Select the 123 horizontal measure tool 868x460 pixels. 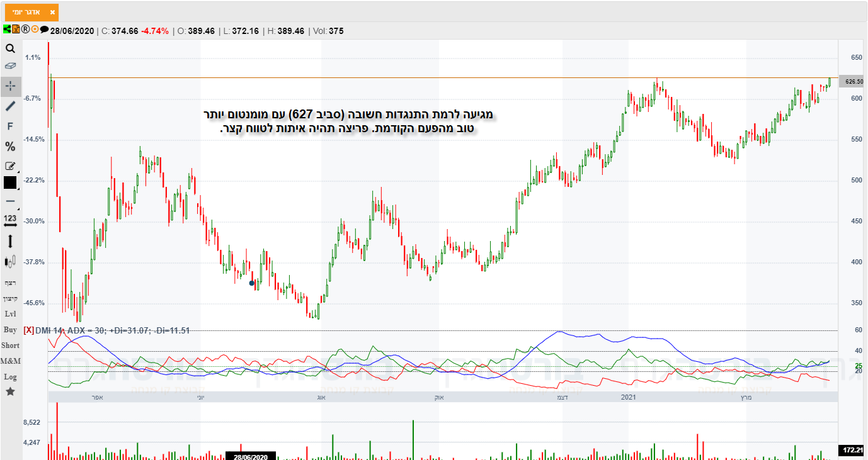10,221
